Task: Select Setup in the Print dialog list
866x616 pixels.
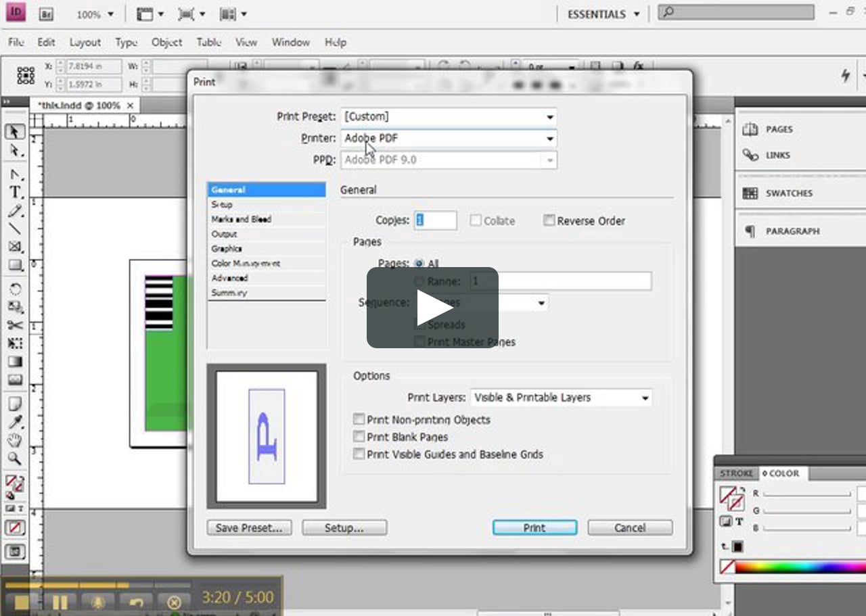Action: pyautogui.click(x=266, y=204)
